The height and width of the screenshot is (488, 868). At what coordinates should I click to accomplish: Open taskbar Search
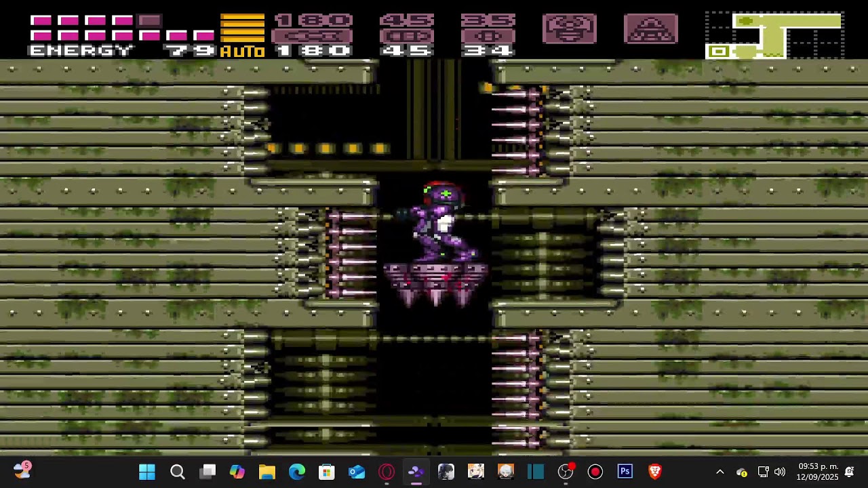(178, 472)
